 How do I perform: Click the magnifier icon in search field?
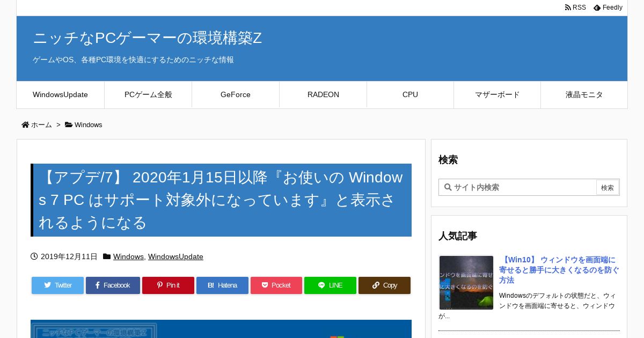pos(448,187)
